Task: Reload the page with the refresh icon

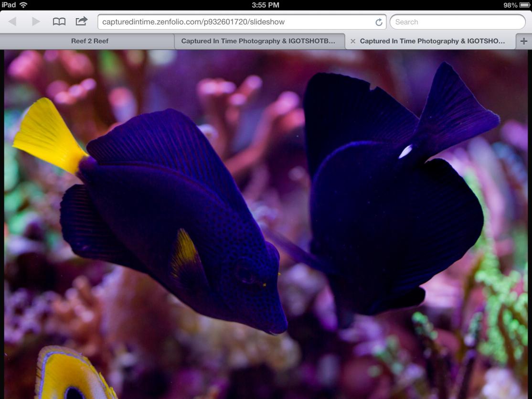Action: (379, 22)
